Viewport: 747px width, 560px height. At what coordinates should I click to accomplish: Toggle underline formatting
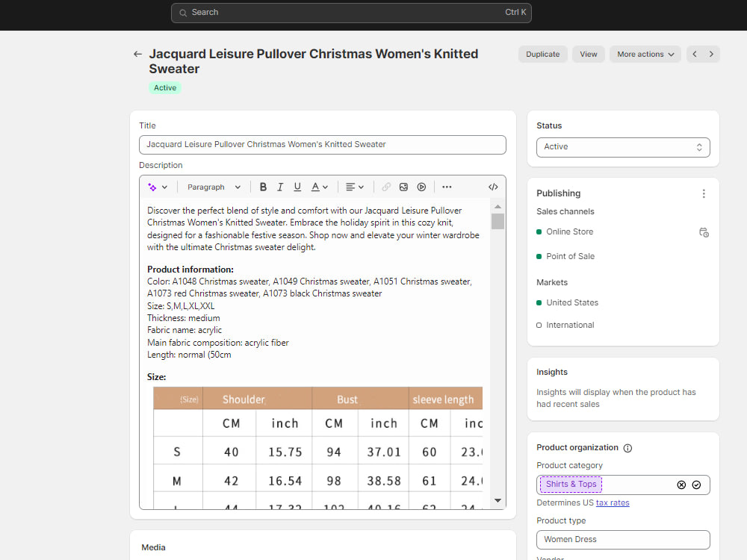297,187
